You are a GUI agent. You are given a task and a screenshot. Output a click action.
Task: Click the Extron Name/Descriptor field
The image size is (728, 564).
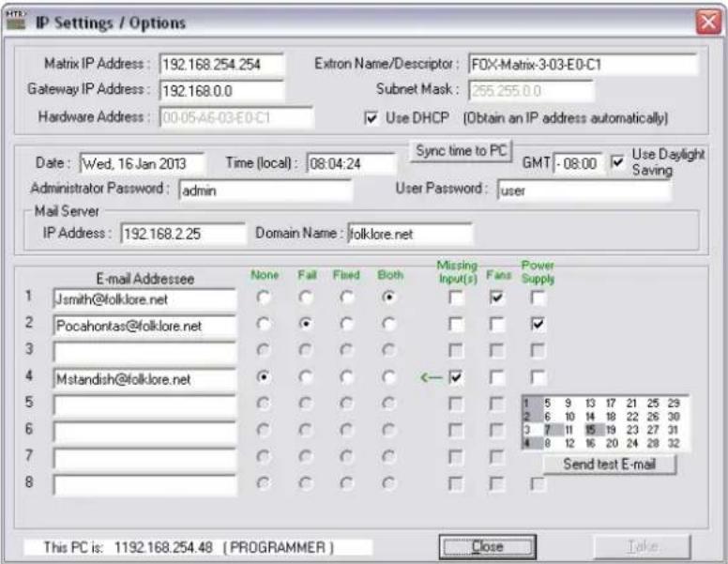tap(584, 64)
